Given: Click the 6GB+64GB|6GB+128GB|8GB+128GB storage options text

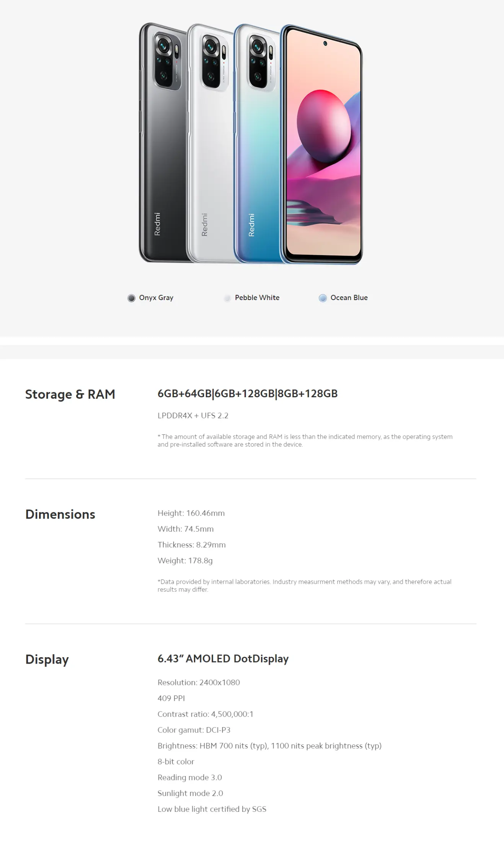Looking at the screenshot, I should 248,394.
